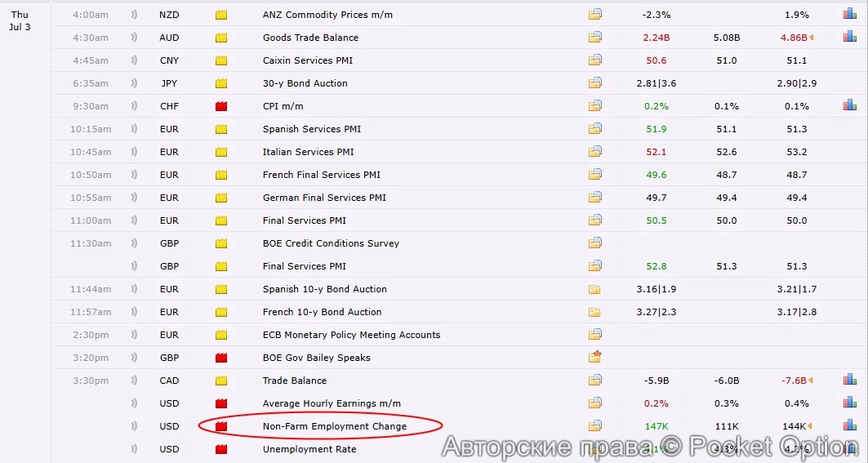
Task: Open ECB Monetary Policy Meeting Accounts link
Action: (351, 335)
